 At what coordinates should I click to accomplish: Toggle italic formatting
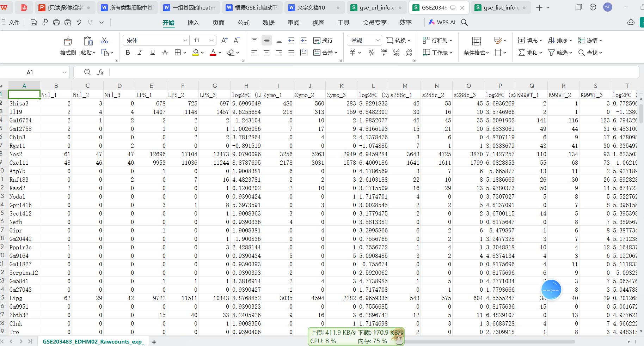[x=140, y=53]
